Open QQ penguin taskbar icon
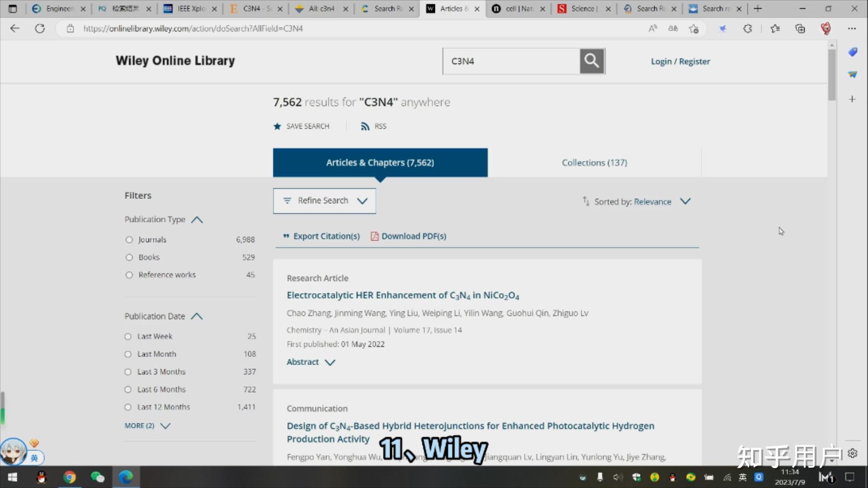This screenshot has height=488, width=868. 41,477
